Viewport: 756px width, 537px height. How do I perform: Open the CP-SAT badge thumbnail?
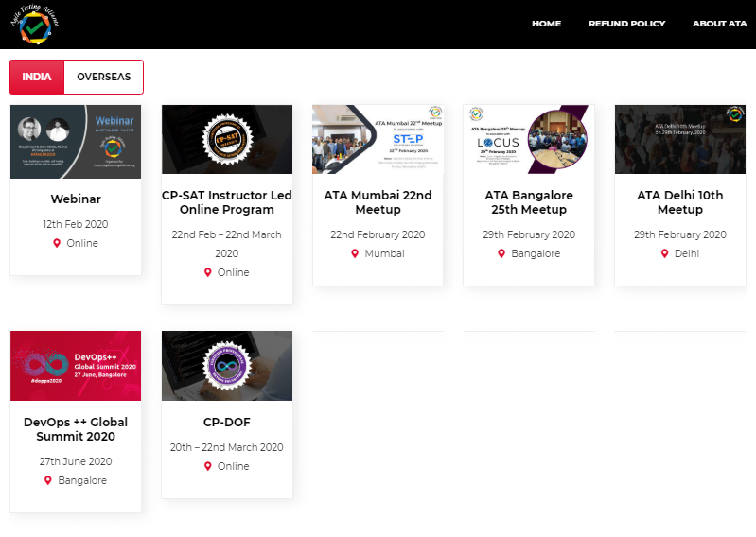(227, 139)
